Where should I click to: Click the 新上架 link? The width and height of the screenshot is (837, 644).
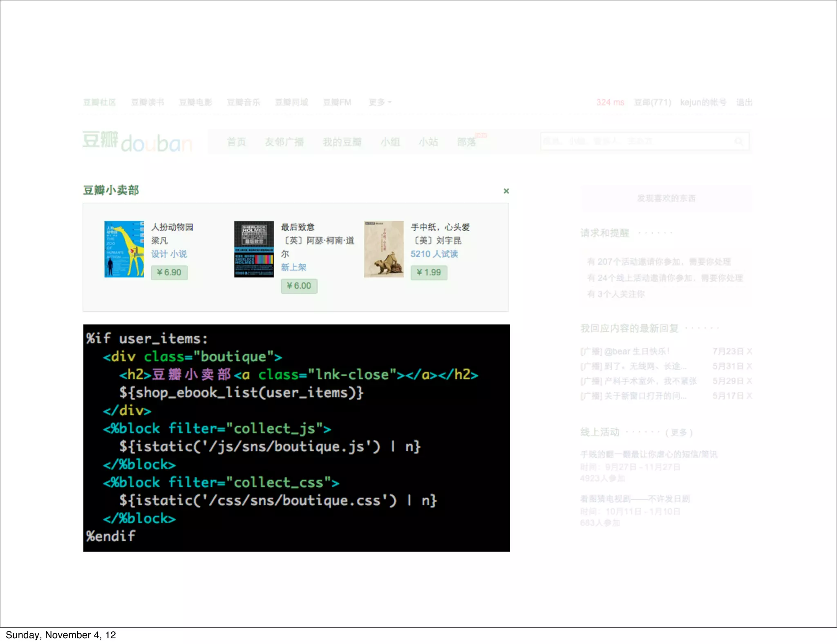click(293, 267)
